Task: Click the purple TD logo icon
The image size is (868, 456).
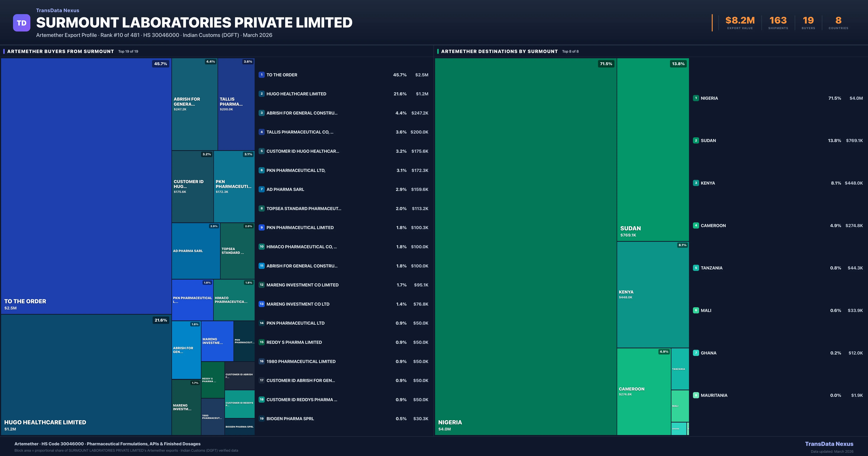Action: [x=22, y=23]
